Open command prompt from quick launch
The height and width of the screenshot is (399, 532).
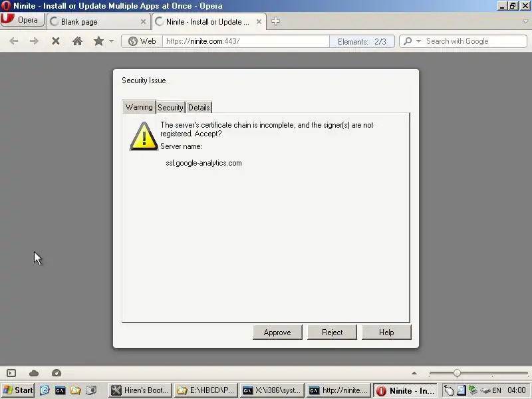click(60, 390)
